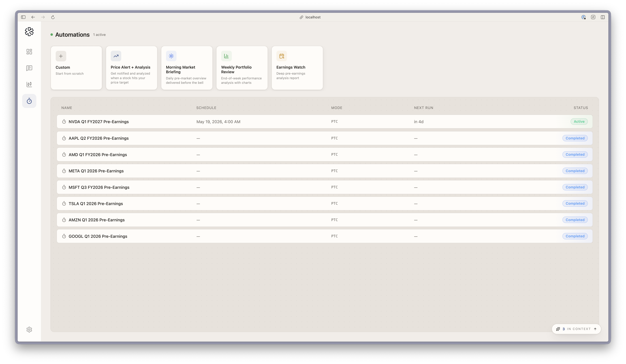Click the NEXT RUN column header
This screenshot has height=364, width=626.
tap(424, 108)
